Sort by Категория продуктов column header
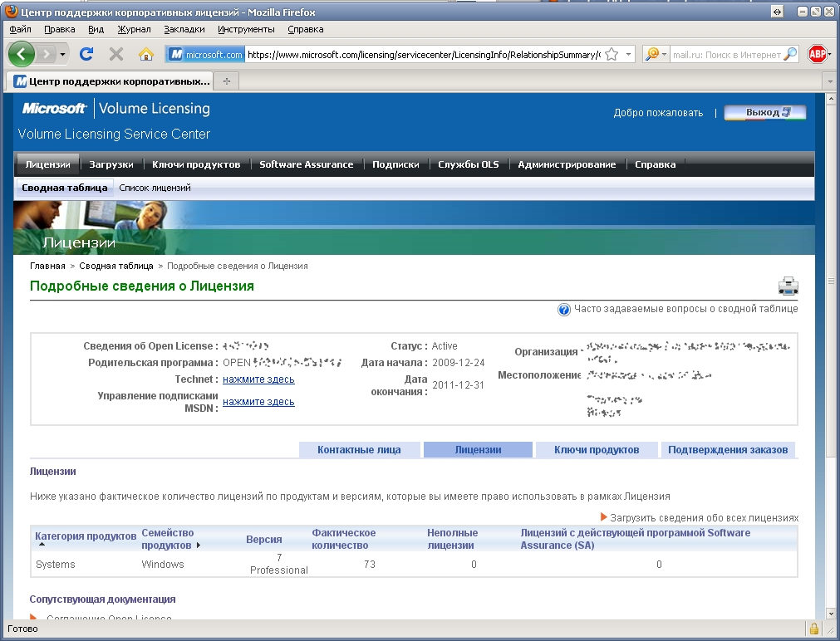Screen dimensions: 840x641 tap(86, 536)
